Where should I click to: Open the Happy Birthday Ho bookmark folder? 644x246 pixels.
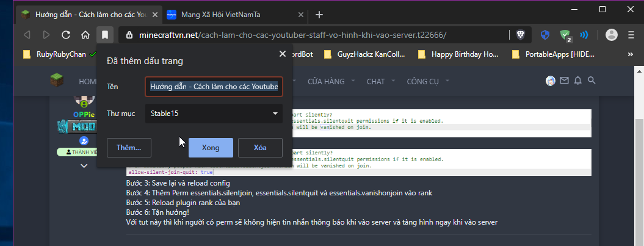458,54
